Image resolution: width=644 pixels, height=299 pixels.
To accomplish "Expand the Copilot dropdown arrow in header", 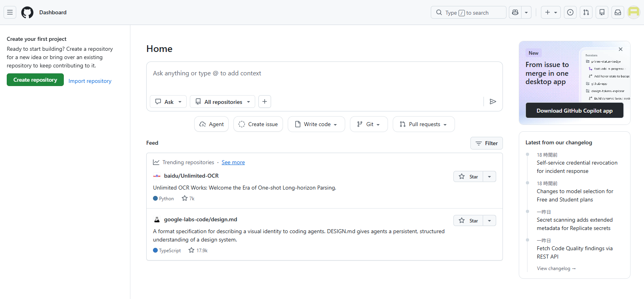I will pyautogui.click(x=526, y=12).
